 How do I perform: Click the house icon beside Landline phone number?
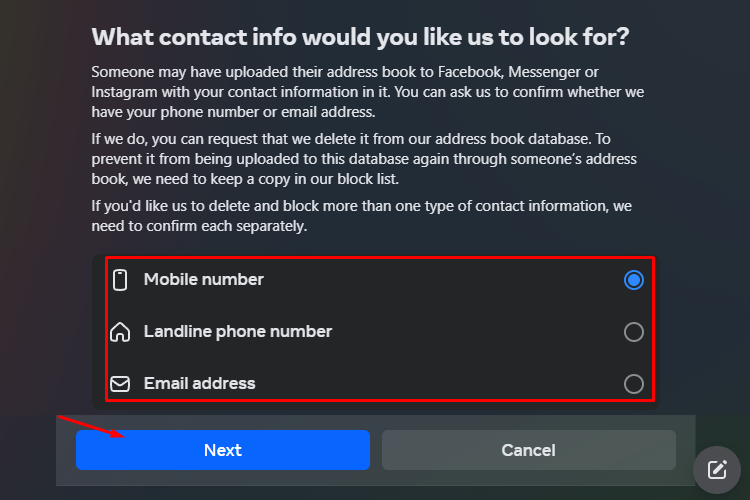click(x=120, y=332)
